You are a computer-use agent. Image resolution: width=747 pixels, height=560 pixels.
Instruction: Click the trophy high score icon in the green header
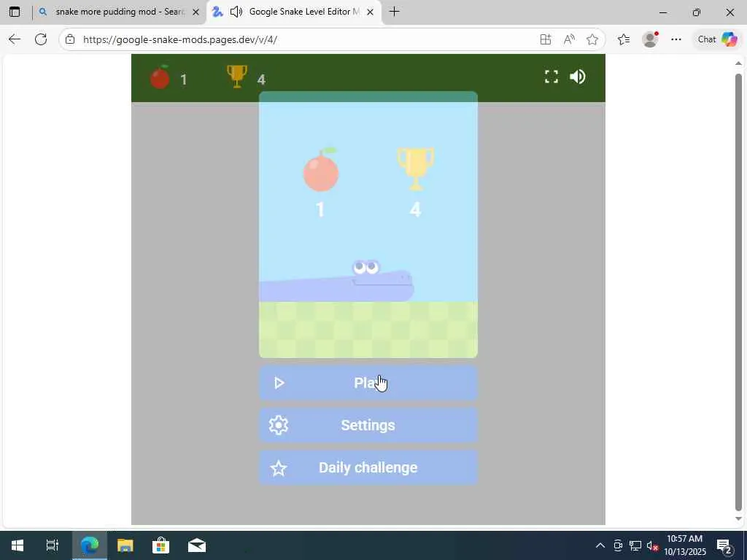coord(237,77)
